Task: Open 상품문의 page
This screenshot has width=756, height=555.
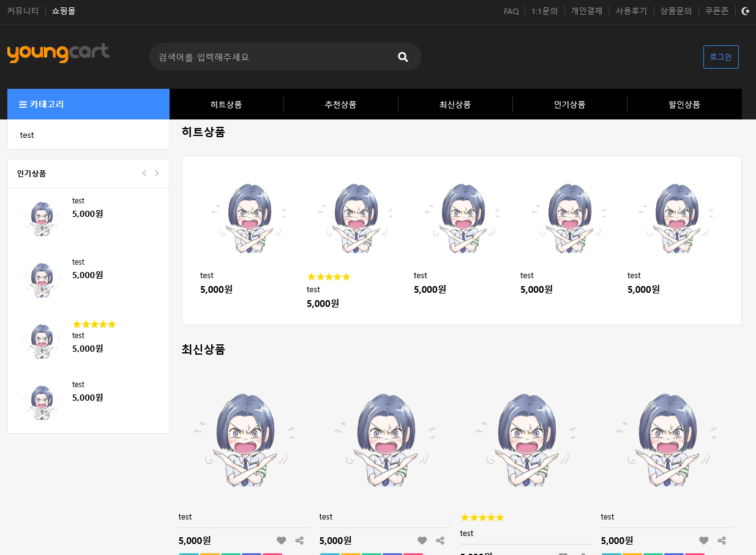Action: [676, 11]
